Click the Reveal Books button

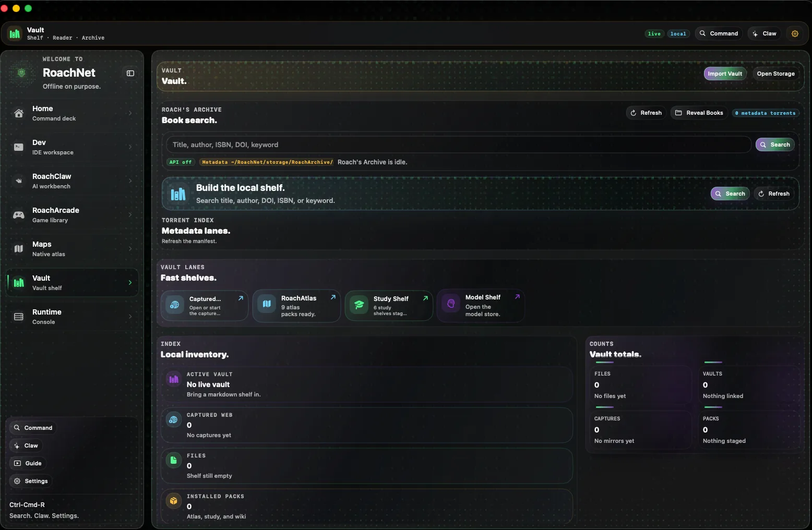pyautogui.click(x=699, y=113)
